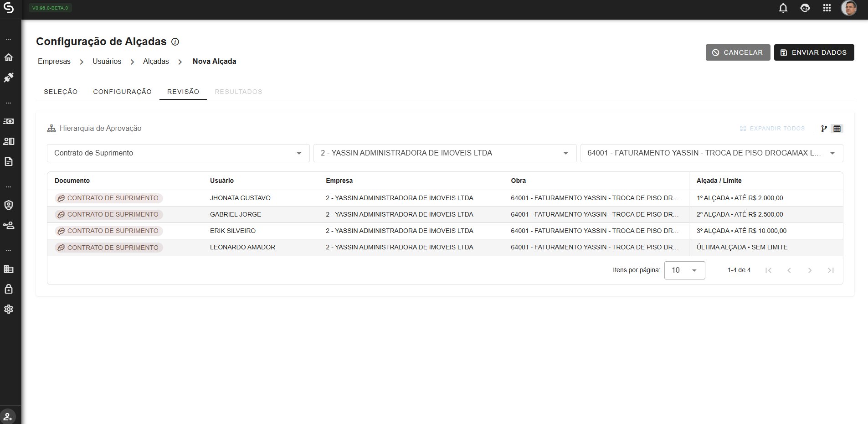Open the apps grid menu
The height and width of the screenshot is (424, 868).
click(827, 8)
